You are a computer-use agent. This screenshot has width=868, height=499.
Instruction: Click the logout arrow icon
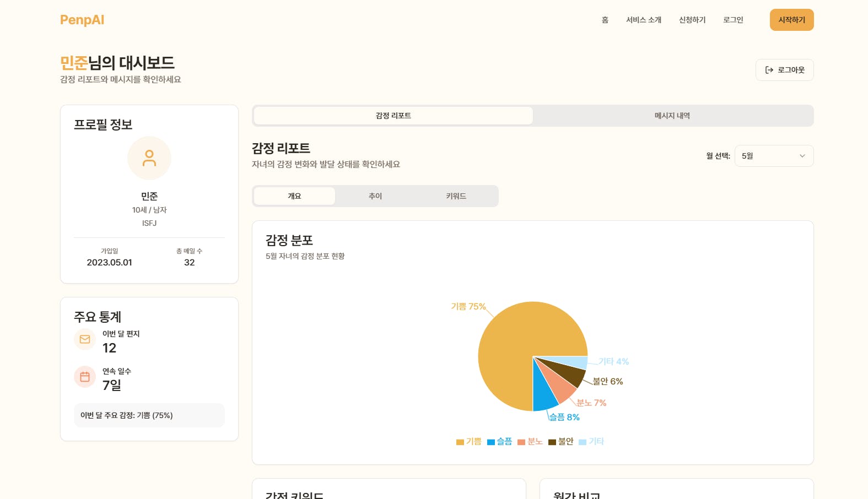click(769, 70)
